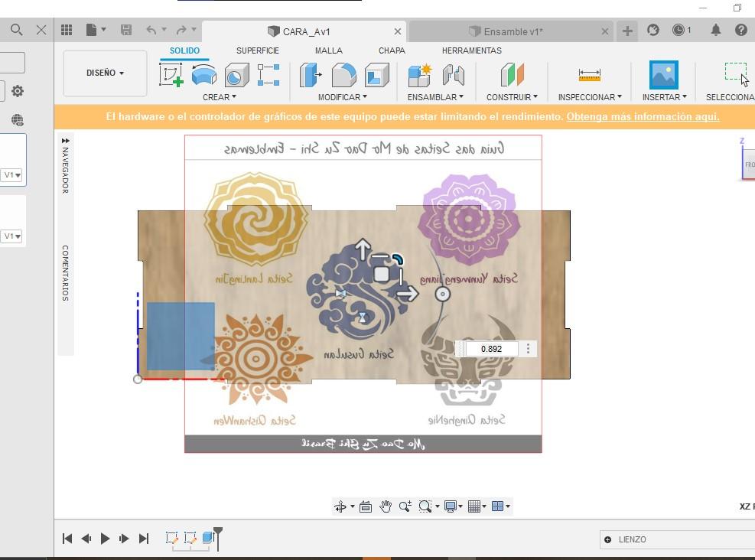Follow the 'Obtenga más información aquí' link
Viewport: 755px width, 560px height.
(x=643, y=117)
